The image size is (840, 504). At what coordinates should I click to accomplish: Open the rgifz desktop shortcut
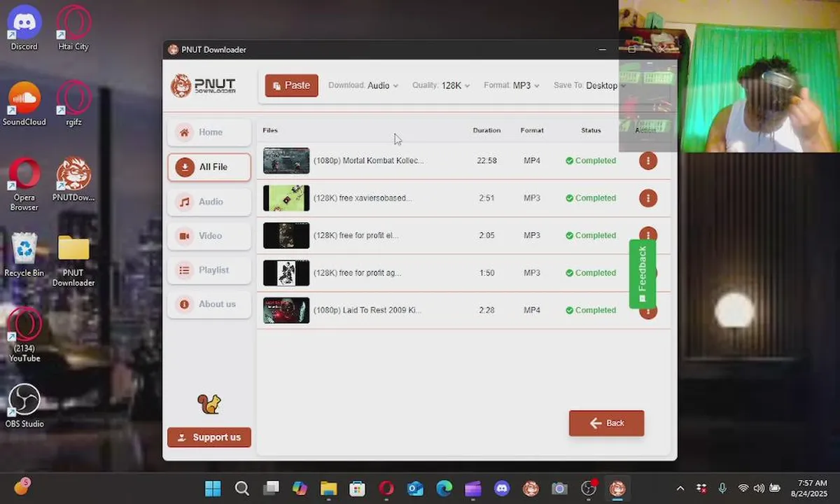[73, 104]
